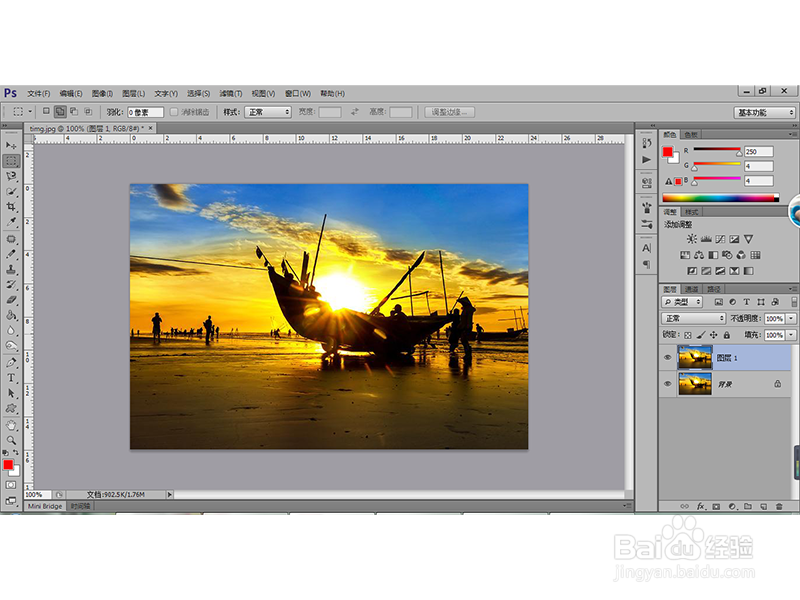This screenshot has height=600, width=800.
Task: Select the Eraser tool
Action: click(x=11, y=300)
